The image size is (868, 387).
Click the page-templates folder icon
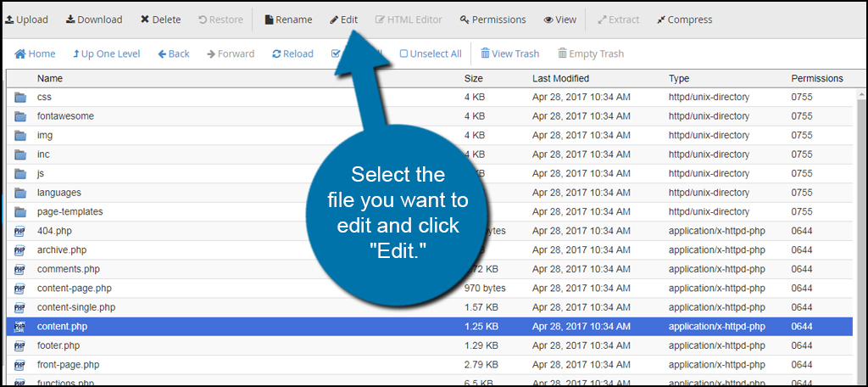pos(20,212)
